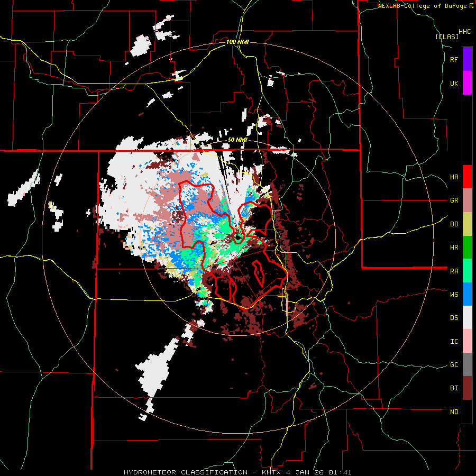
Task: Click the KMTX radar site identifier
Action: click(272, 472)
